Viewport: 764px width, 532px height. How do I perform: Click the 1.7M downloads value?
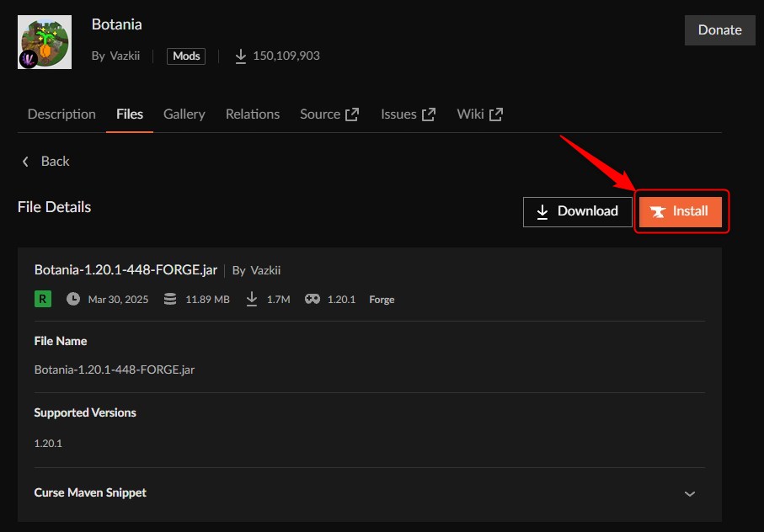278,300
